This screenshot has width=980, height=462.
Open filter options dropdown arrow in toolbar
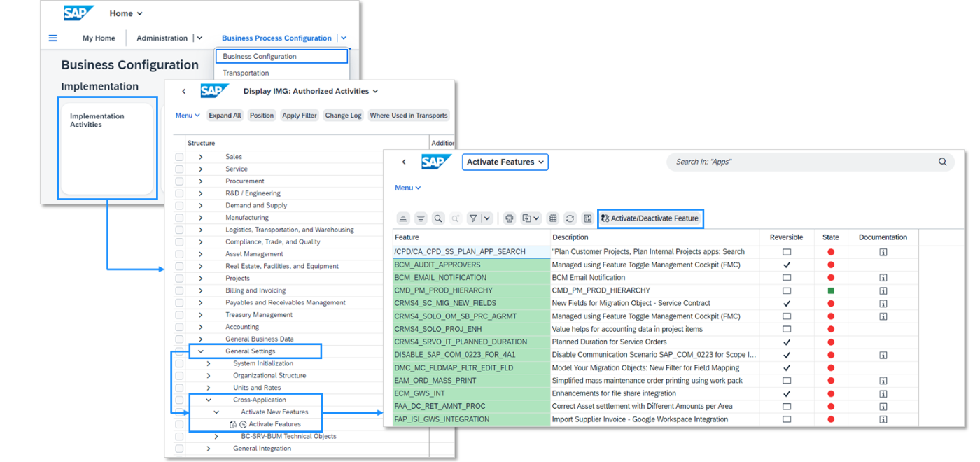(x=487, y=218)
